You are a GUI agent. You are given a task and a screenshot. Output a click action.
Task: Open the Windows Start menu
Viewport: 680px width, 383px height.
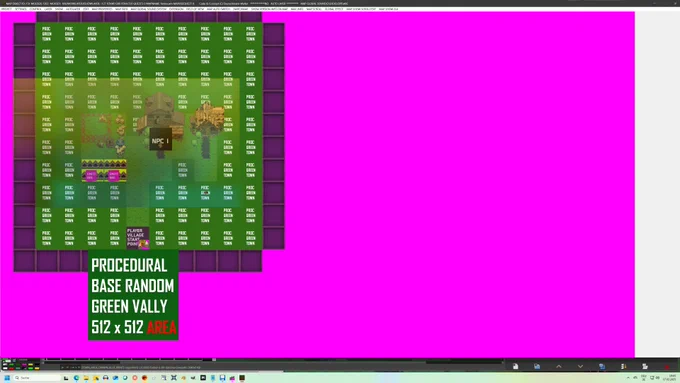pos(7,378)
